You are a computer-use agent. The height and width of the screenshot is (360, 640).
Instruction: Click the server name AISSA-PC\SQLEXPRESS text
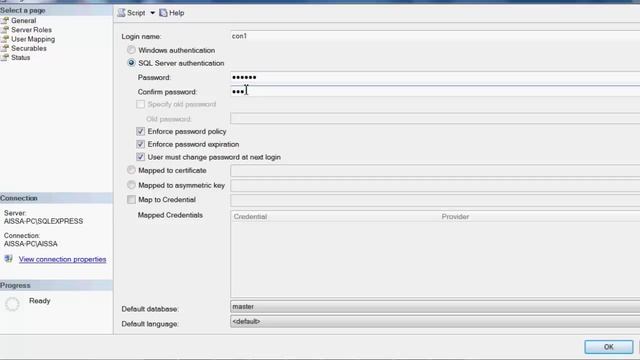click(x=43, y=221)
